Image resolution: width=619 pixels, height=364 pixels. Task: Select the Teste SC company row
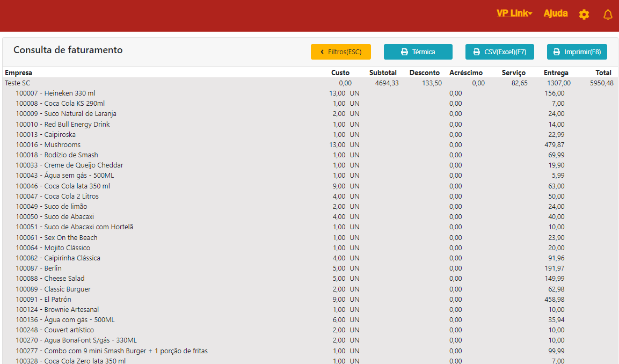coord(18,83)
